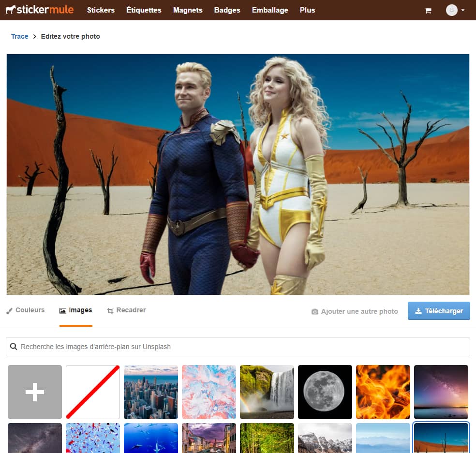The height and width of the screenshot is (453, 476).
Task: Choose the purple sunset galaxy background
Action: (x=441, y=392)
